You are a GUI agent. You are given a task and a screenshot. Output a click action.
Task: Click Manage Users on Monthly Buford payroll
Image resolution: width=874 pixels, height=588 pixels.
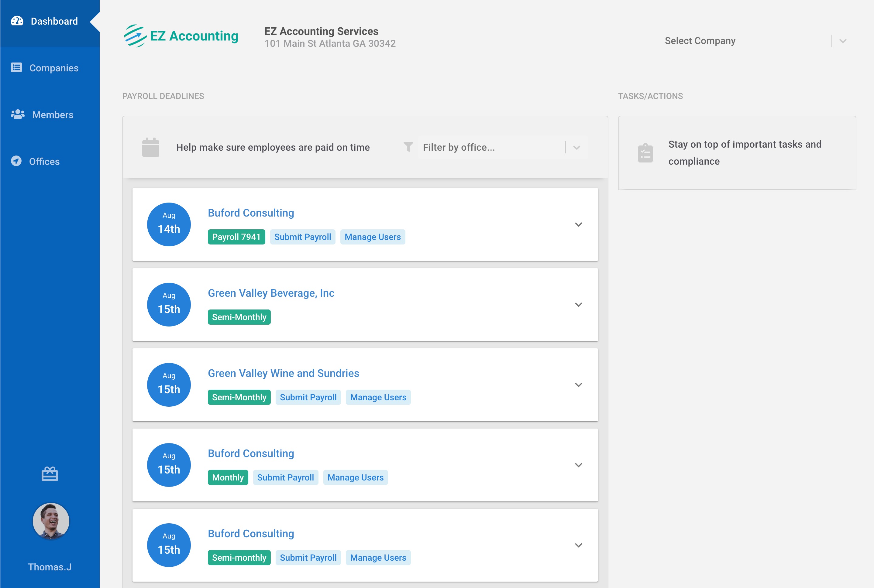tap(355, 477)
